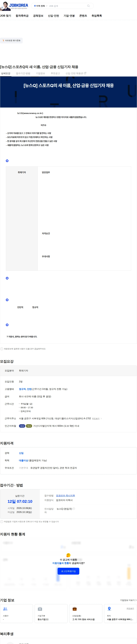
Task: Click the 대졸이상 education text
Action: coord(24,461)
